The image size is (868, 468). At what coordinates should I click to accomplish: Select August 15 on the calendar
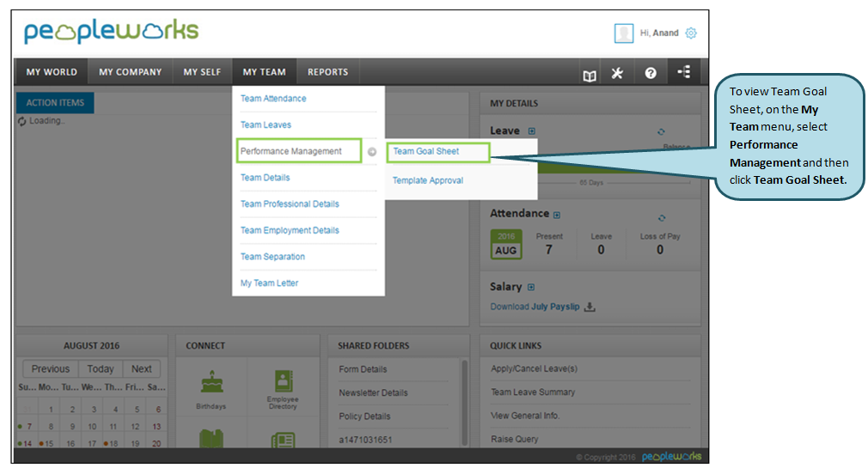click(49, 444)
